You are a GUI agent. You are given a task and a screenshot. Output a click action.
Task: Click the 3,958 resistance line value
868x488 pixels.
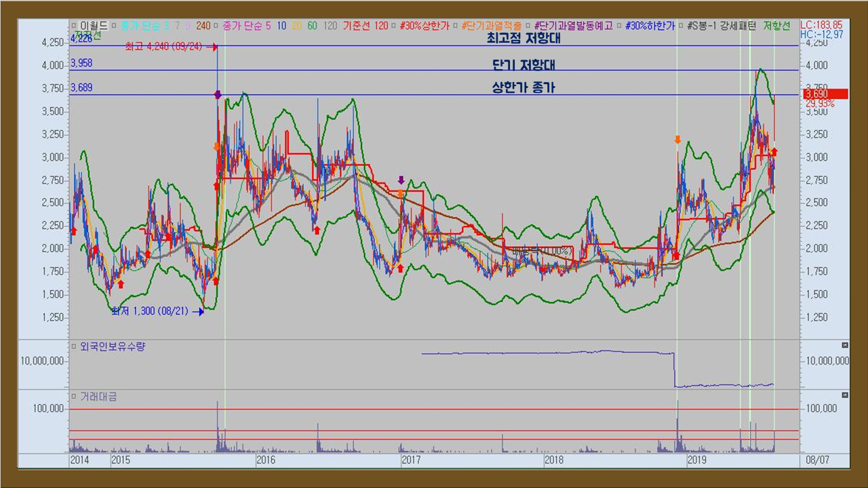(81, 63)
